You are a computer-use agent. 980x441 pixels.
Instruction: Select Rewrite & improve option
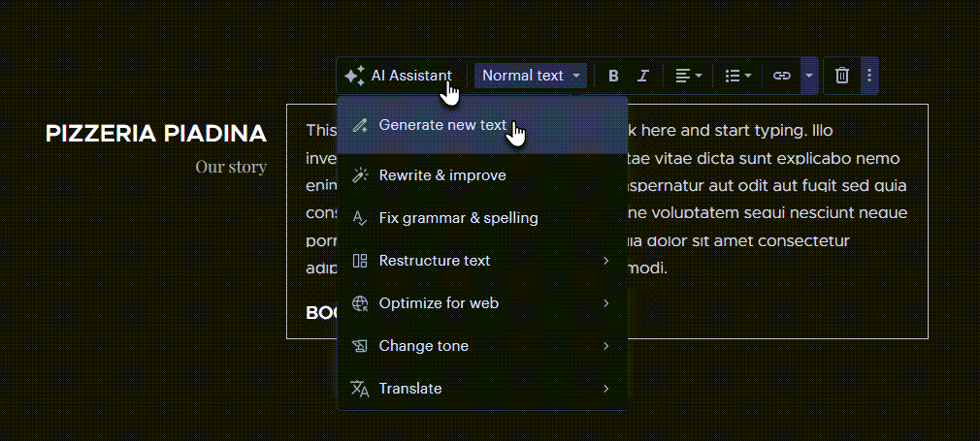tap(442, 175)
